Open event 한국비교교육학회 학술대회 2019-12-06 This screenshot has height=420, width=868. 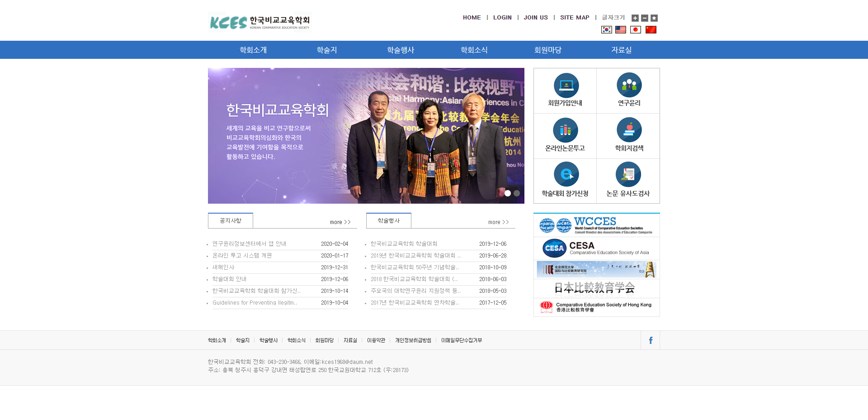pyautogui.click(x=404, y=244)
